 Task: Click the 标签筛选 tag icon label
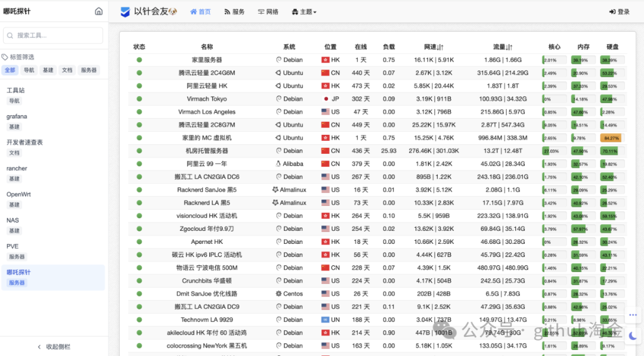(x=18, y=57)
